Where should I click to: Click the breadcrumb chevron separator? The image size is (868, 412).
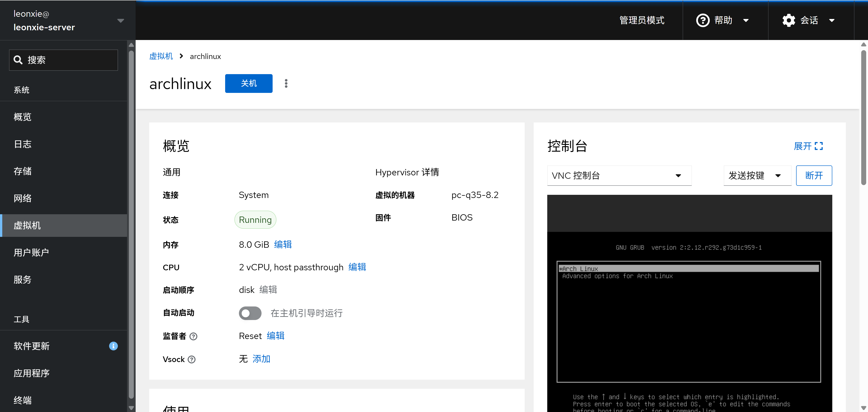[x=181, y=56]
